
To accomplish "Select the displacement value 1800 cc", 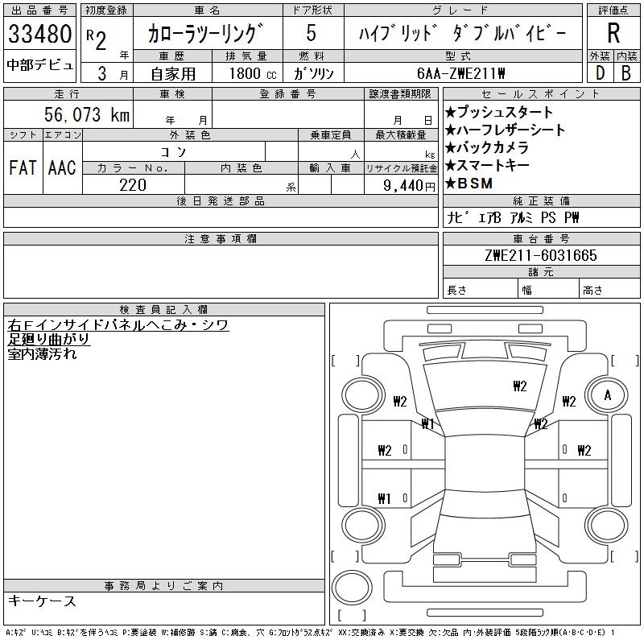I will point(253,73).
